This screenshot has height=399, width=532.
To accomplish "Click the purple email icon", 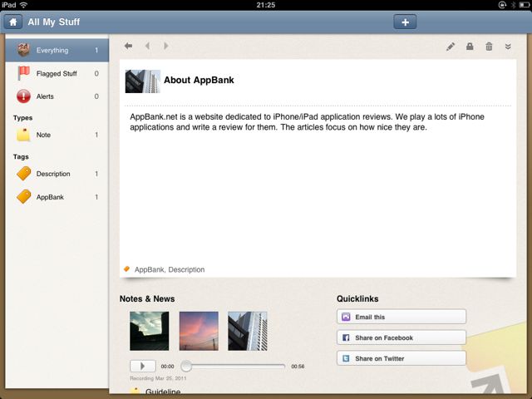I will pyautogui.click(x=346, y=317).
